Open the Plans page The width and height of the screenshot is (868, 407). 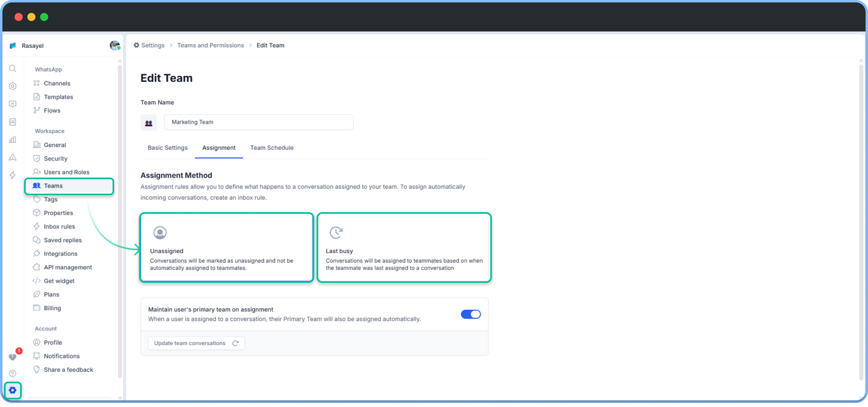coord(51,295)
